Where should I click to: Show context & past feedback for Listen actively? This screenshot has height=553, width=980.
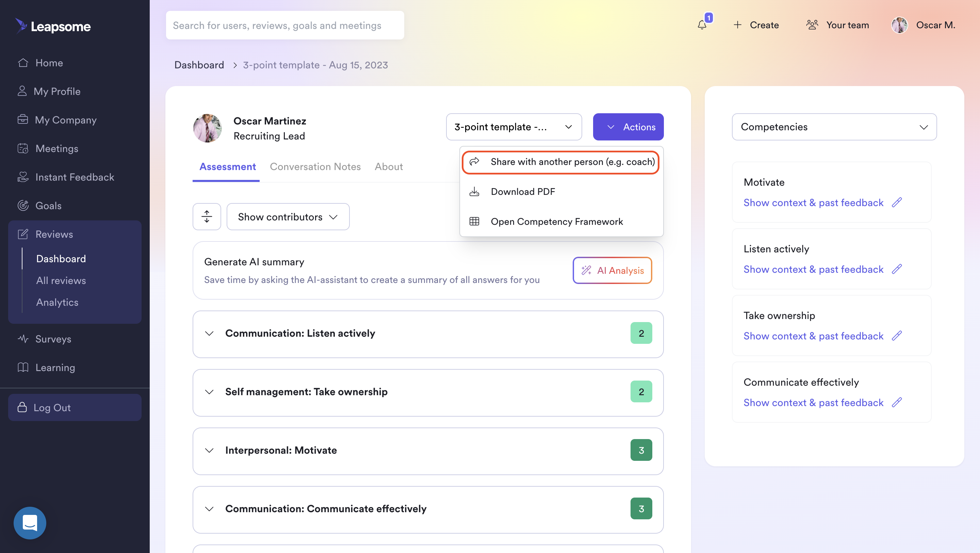813,269
